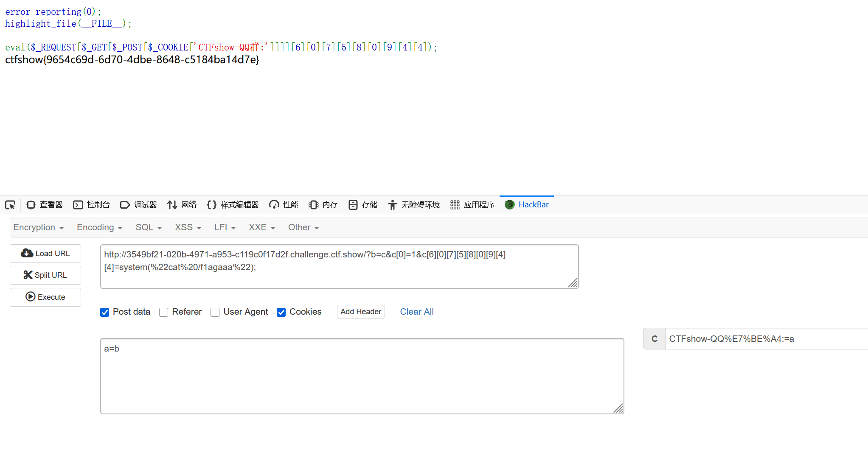Expand the Encryption dropdown menu
The height and width of the screenshot is (458, 868).
[38, 228]
